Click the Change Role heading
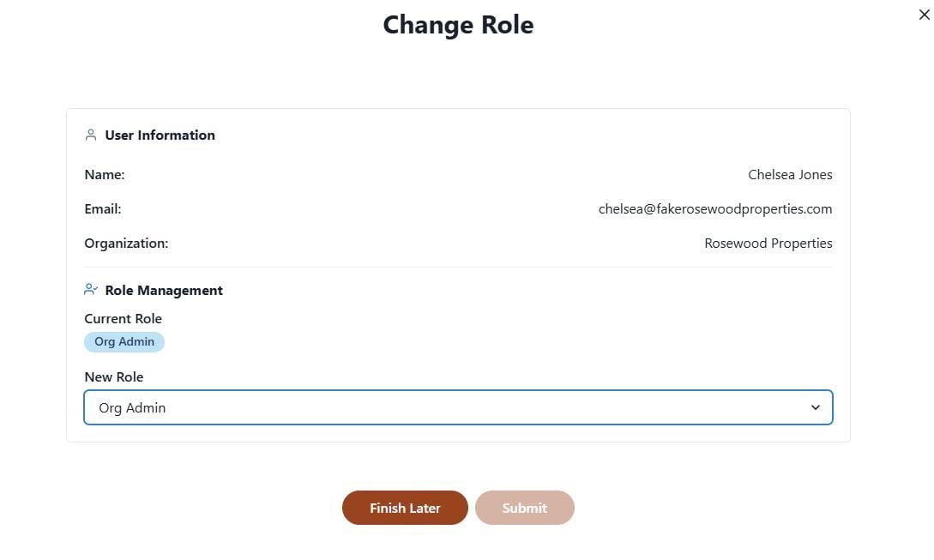The image size is (934, 560). click(x=458, y=25)
